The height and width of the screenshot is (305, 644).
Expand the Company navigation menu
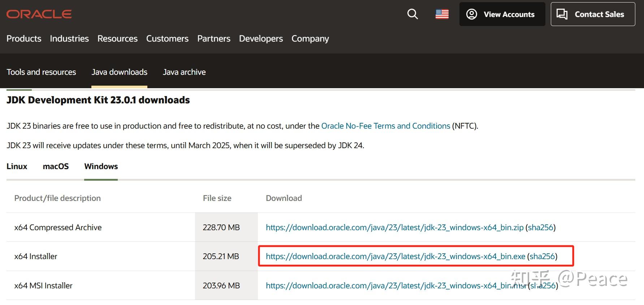[310, 39]
